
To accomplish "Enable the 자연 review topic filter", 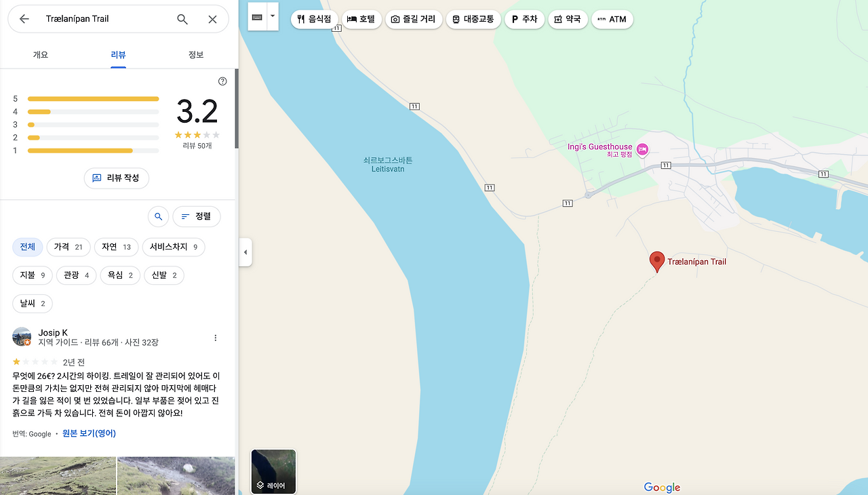I will (x=116, y=247).
